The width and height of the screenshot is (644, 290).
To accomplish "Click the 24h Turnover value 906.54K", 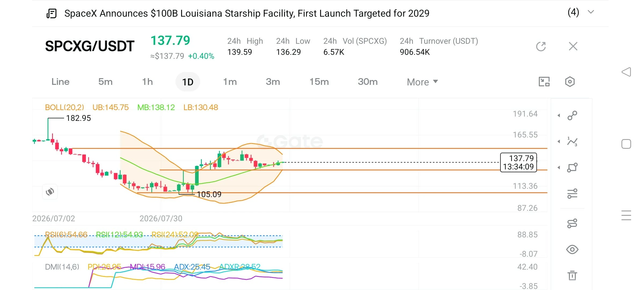I will click(415, 52).
